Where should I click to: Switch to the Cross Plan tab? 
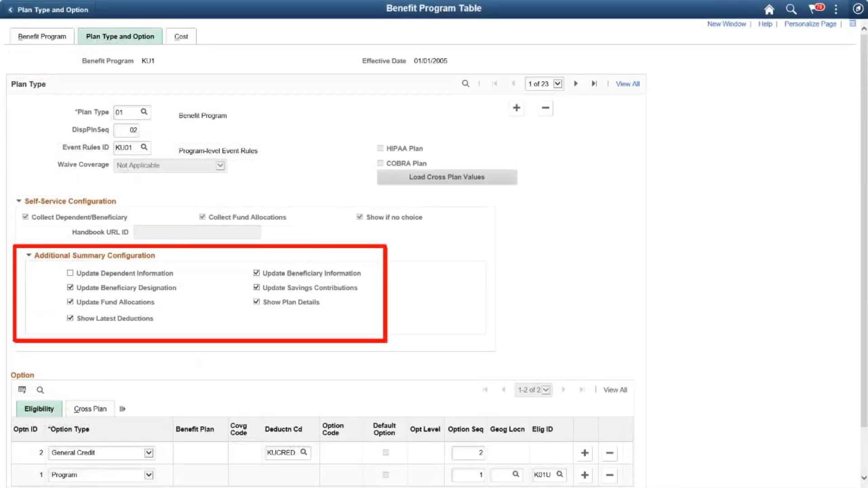[90, 408]
